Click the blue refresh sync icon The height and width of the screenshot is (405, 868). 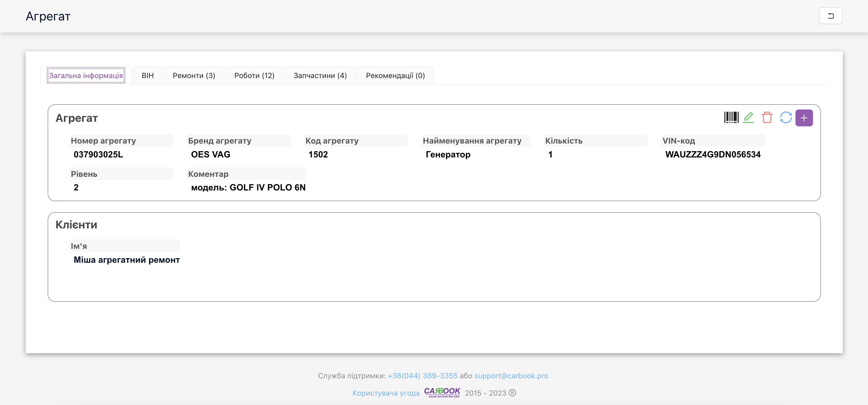[785, 118]
